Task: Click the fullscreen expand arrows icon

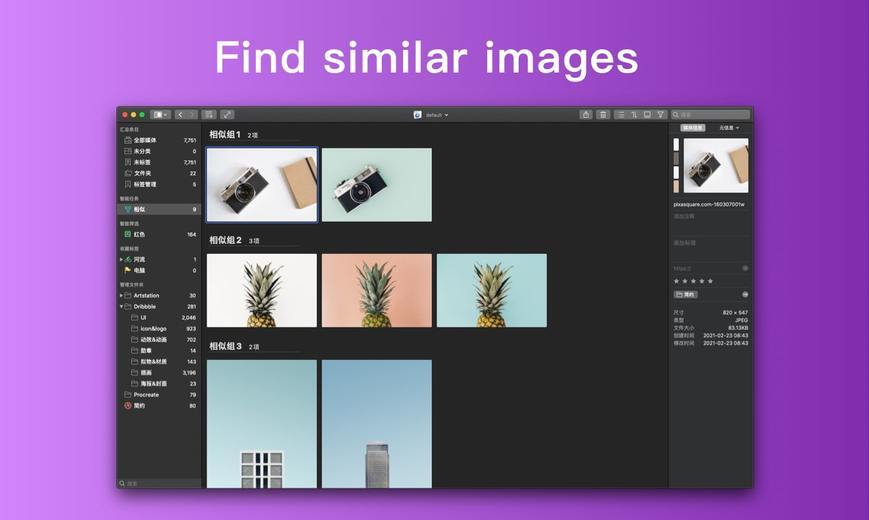Action: pos(227,115)
